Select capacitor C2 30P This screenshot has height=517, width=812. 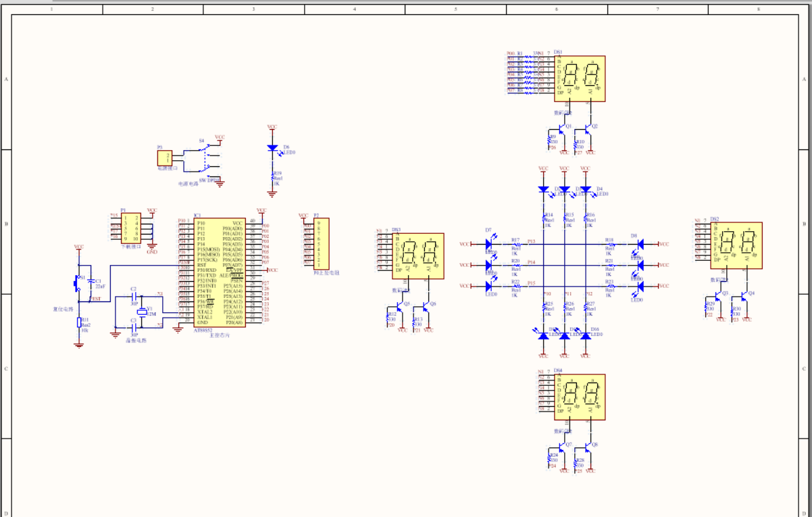[x=134, y=297]
